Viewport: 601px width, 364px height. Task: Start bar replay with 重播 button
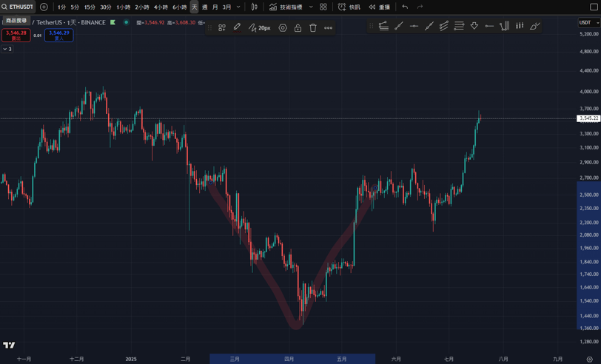[380, 7]
